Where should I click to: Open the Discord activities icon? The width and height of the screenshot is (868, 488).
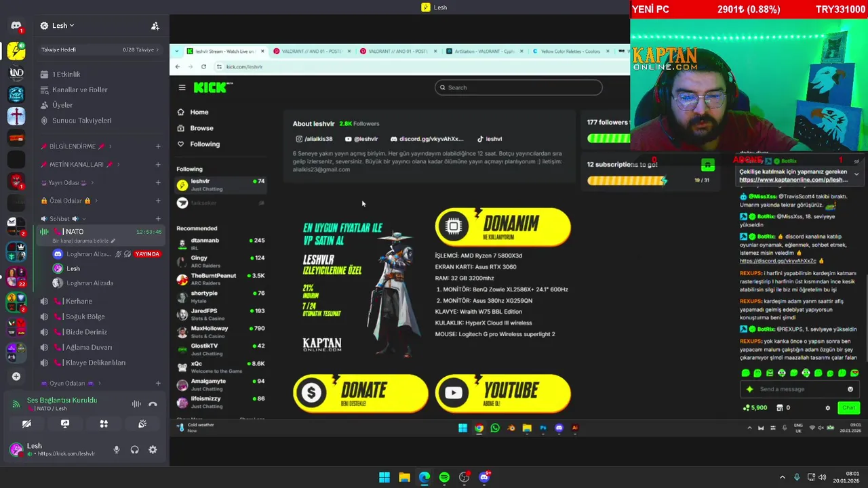(104, 424)
